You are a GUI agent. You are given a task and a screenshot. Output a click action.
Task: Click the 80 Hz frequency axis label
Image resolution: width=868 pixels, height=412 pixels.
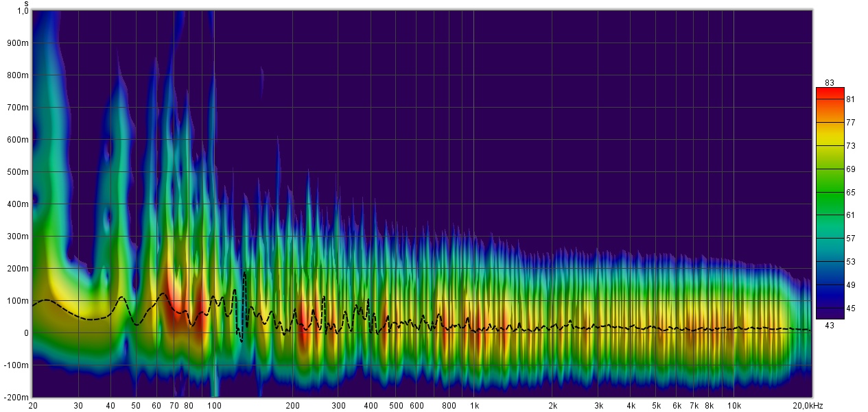tap(189, 406)
